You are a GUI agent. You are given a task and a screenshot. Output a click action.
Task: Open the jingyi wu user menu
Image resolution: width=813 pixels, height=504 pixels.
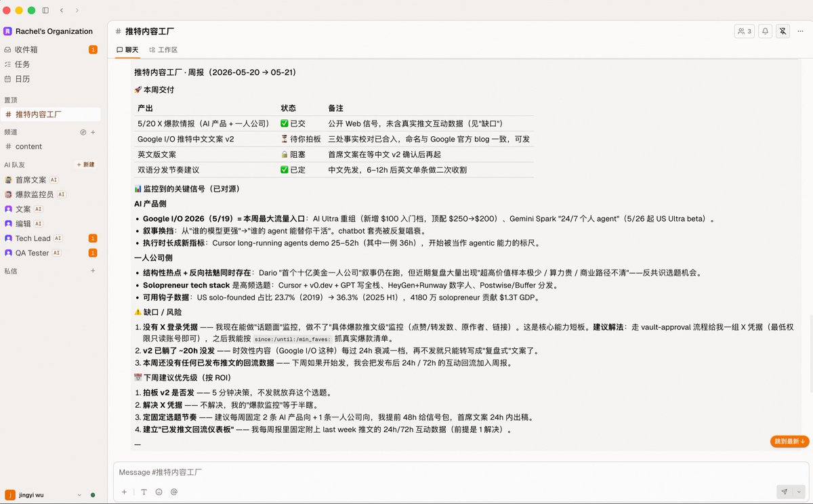(x=43, y=495)
